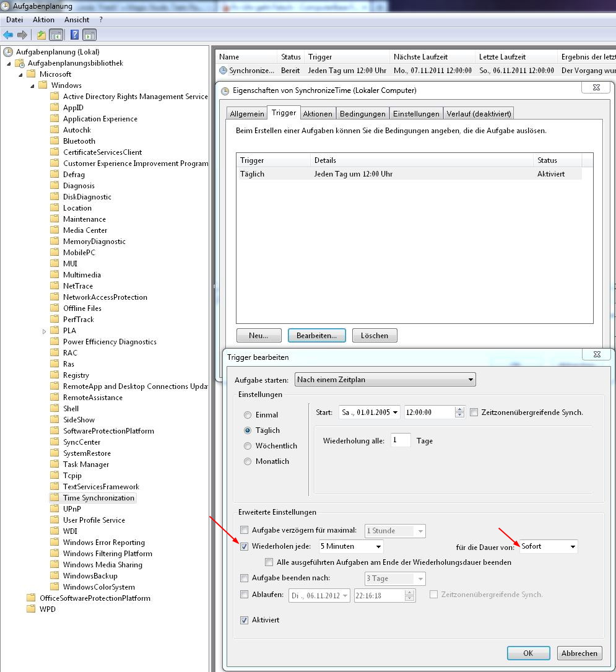616x672 pixels.
Task: Click the WindowsBackup folder icon
Action: tap(54, 575)
